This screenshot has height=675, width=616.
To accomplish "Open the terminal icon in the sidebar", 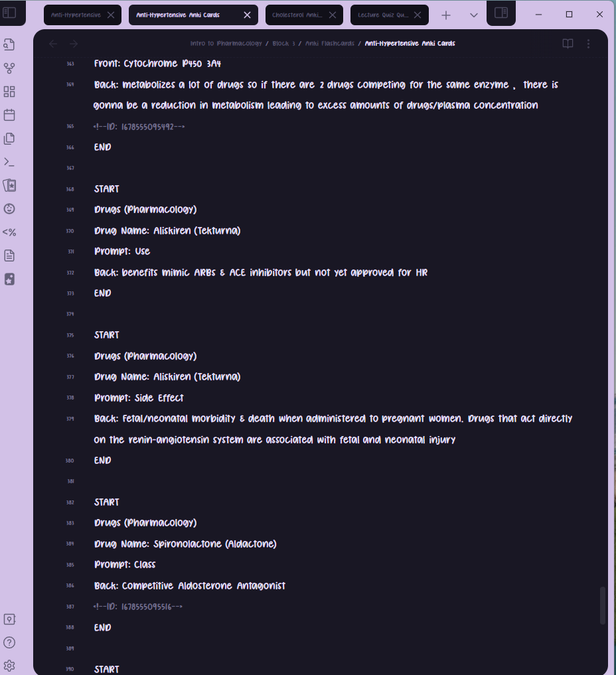I will pyautogui.click(x=9, y=161).
